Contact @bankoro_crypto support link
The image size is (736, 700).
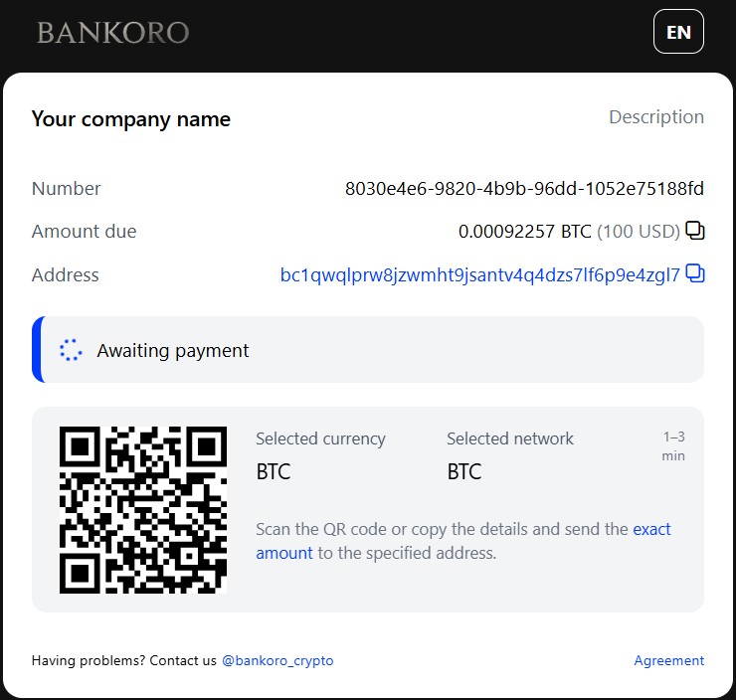pyautogui.click(x=277, y=660)
